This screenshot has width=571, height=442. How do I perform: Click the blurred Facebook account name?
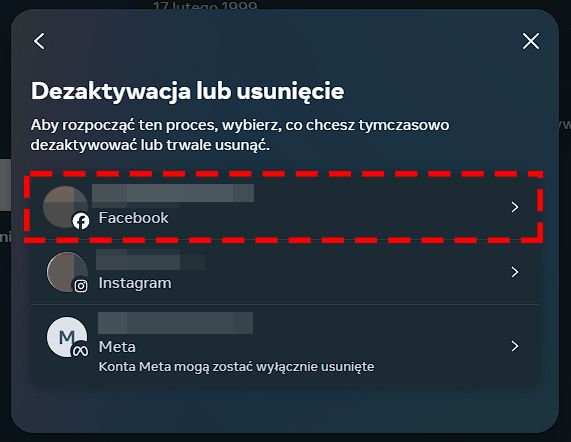tap(173, 193)
